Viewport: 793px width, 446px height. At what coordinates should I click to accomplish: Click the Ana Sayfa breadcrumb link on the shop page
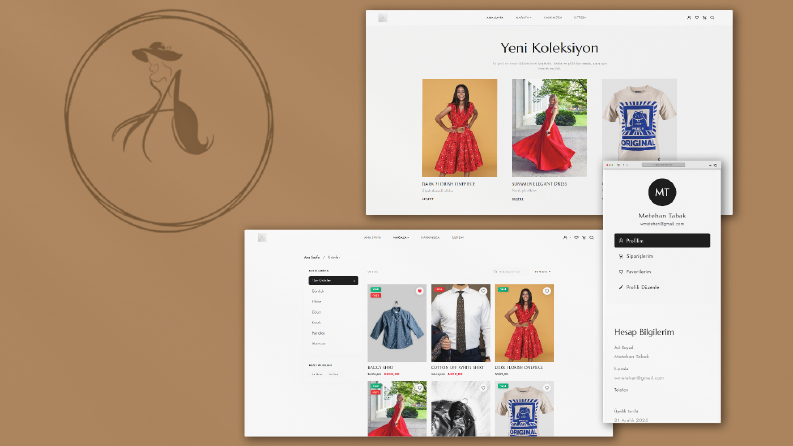(312, 257)
